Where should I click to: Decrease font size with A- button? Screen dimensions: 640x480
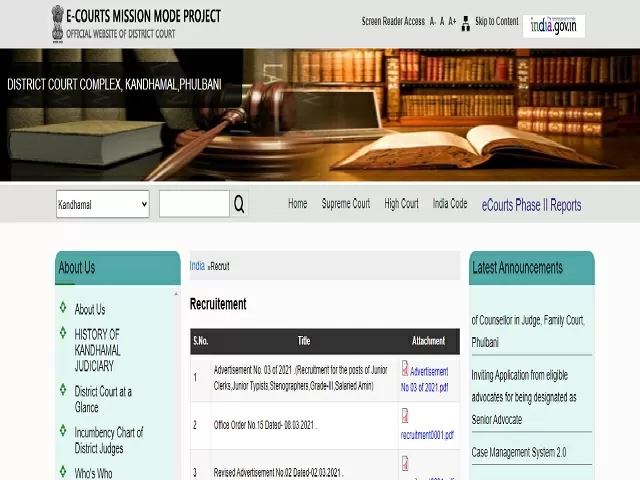click(x=433, y=21)
